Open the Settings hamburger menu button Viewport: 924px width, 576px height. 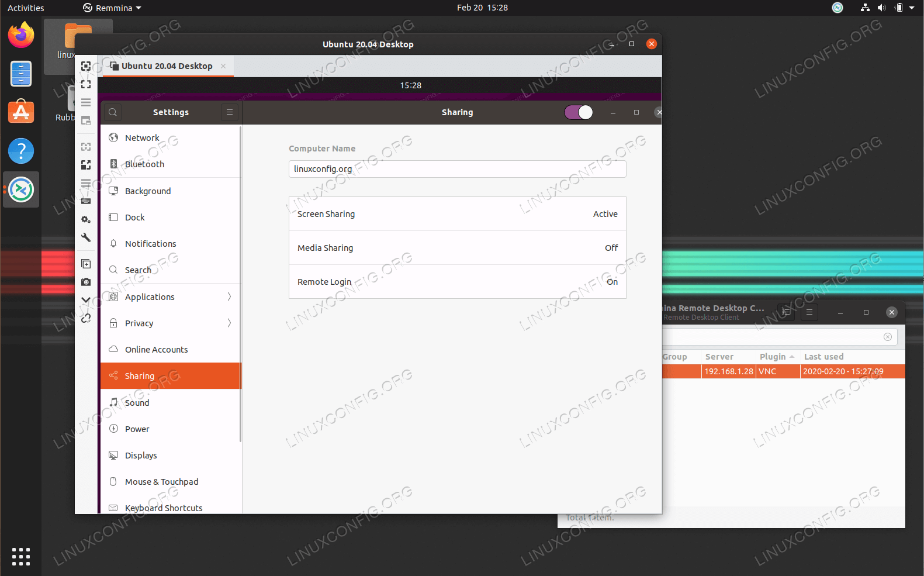(x=230, y=112)
